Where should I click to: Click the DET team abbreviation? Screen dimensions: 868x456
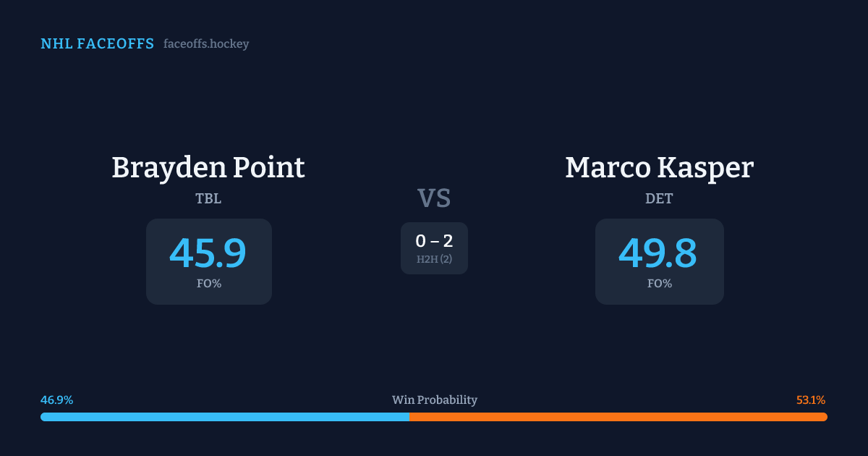tap(659, 199)
